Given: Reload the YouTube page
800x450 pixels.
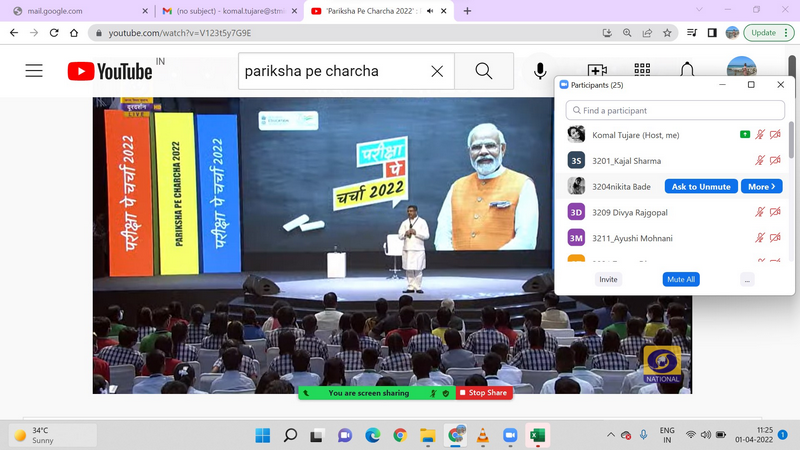Looking at the screenshot, I should 54,33.
